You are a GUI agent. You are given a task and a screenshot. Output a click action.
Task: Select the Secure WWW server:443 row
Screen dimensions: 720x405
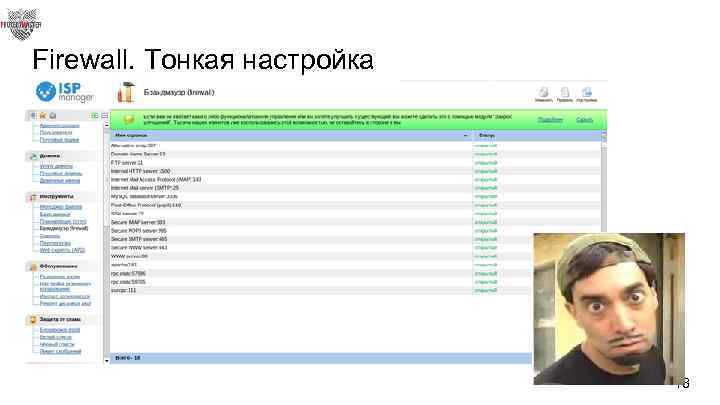(x=321, y=248)
